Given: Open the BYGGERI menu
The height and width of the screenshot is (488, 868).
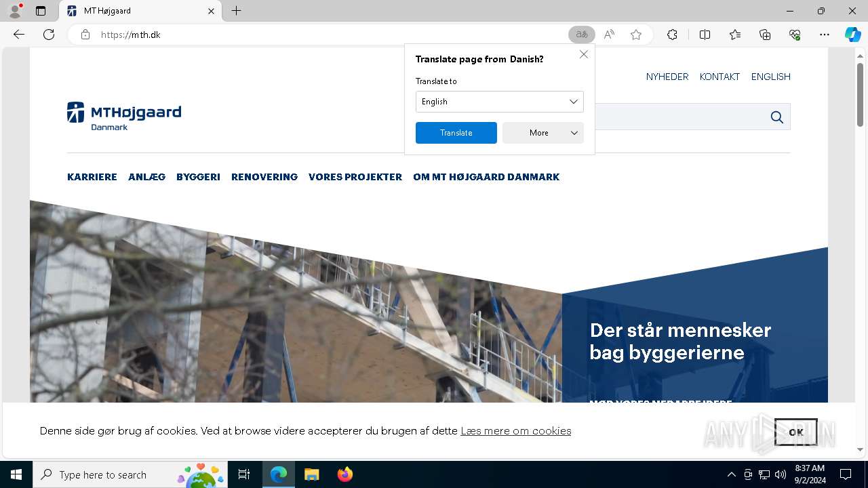Looking at the screenshot, I should tap(198, 177).
